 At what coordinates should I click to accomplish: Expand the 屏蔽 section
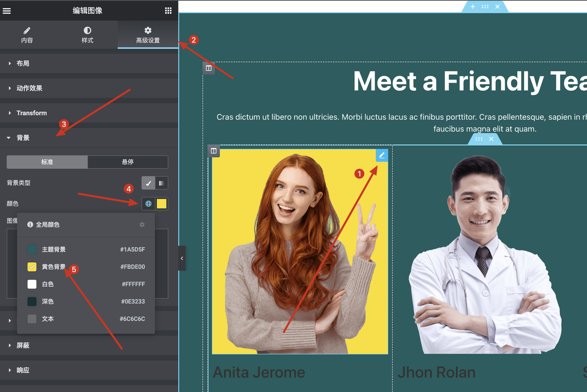tap(89, 346)
